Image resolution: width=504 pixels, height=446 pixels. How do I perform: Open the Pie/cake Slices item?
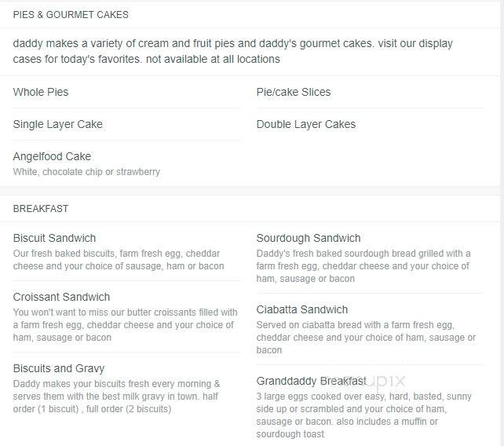[293, 93]
